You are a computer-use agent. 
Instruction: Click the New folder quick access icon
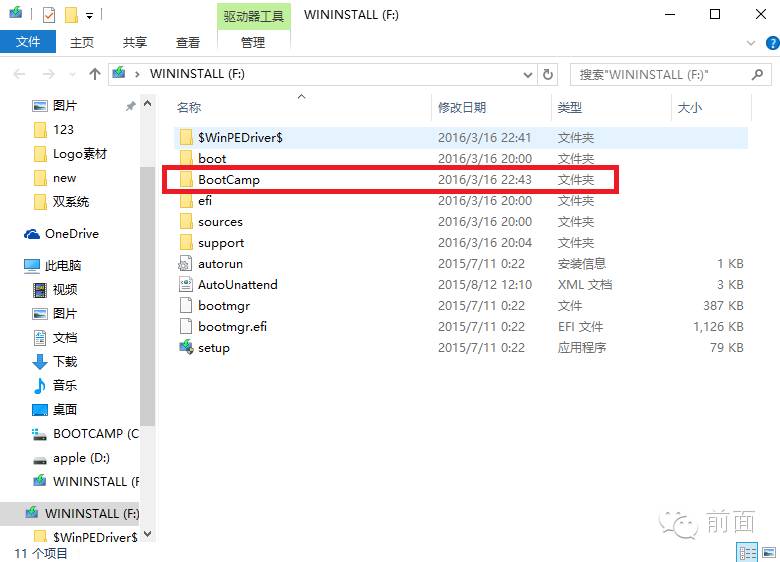pos(71,15)
